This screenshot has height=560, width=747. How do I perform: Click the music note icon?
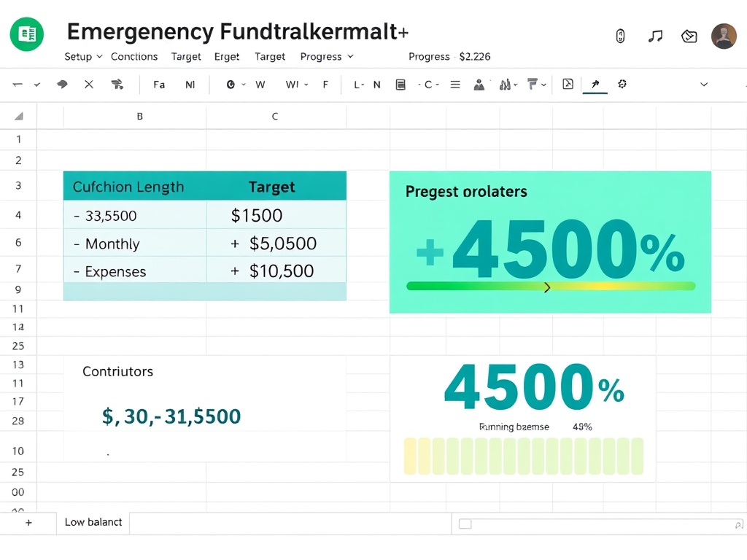click(x=656, y=36)
